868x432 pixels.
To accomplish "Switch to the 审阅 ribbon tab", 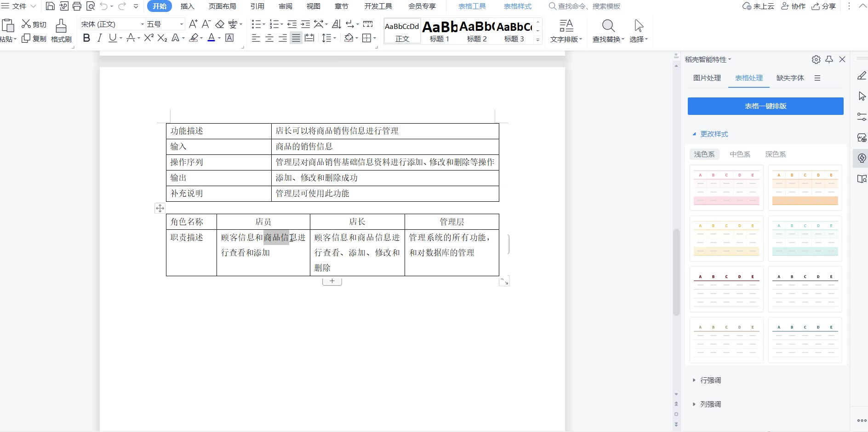I will point(286,6).
